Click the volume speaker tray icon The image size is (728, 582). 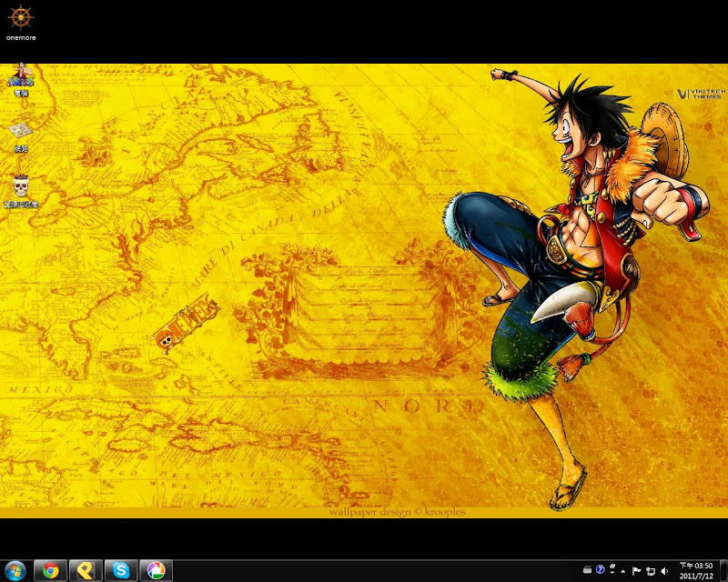665,570
